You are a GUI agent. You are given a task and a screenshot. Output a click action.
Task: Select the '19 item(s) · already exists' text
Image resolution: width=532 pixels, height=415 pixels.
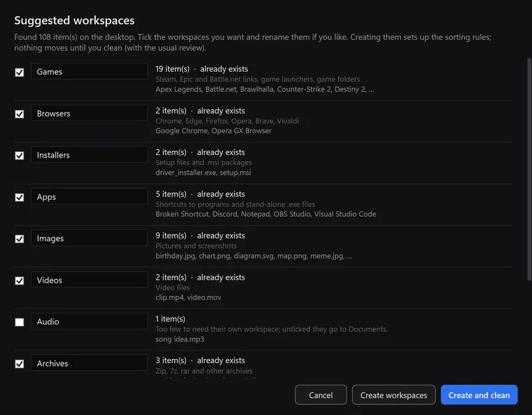pos(201,69)
